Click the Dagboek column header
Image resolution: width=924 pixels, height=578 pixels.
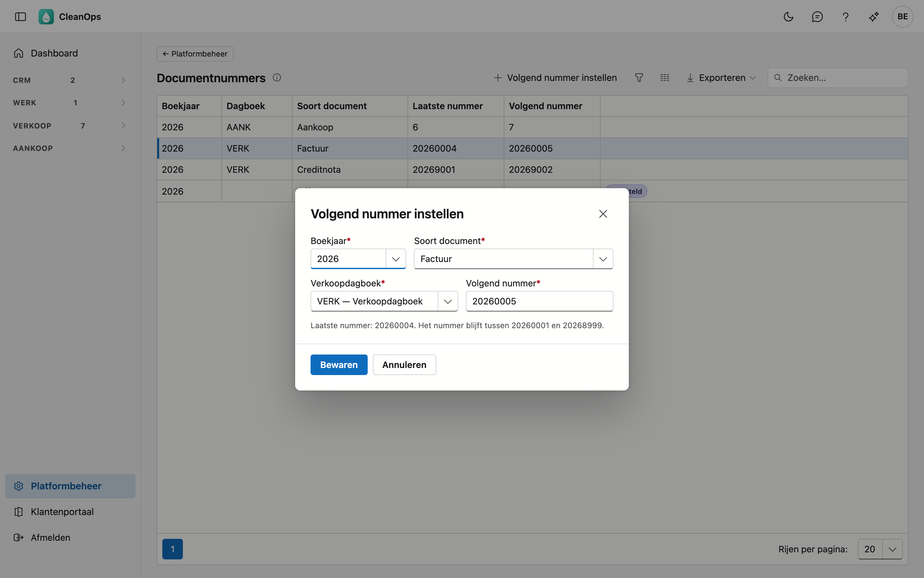pos(257,106)
